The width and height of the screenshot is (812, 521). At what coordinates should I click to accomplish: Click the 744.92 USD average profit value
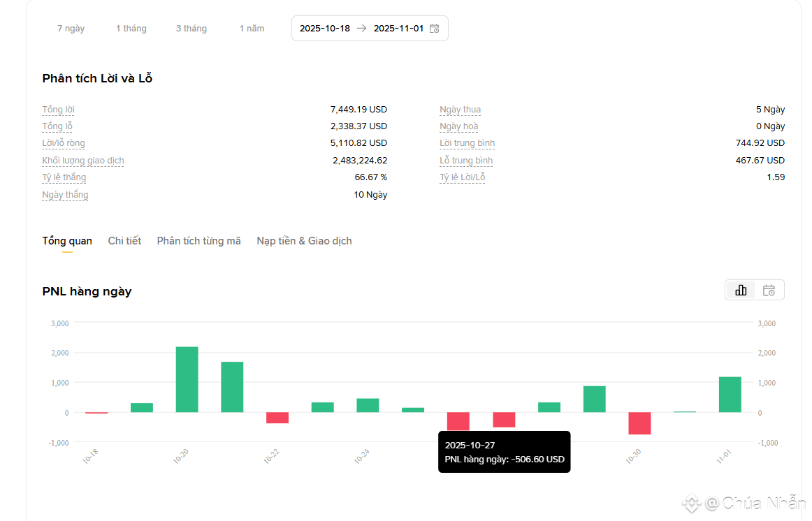click(760, 143)
